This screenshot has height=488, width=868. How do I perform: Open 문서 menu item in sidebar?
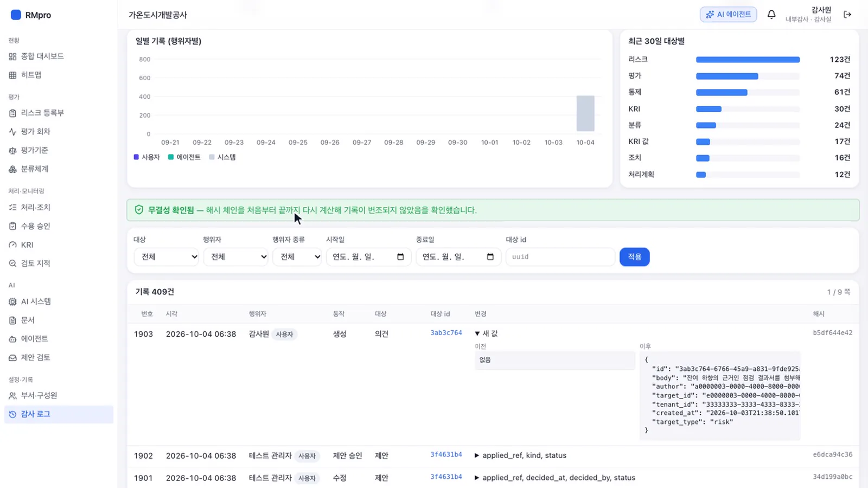59,320
